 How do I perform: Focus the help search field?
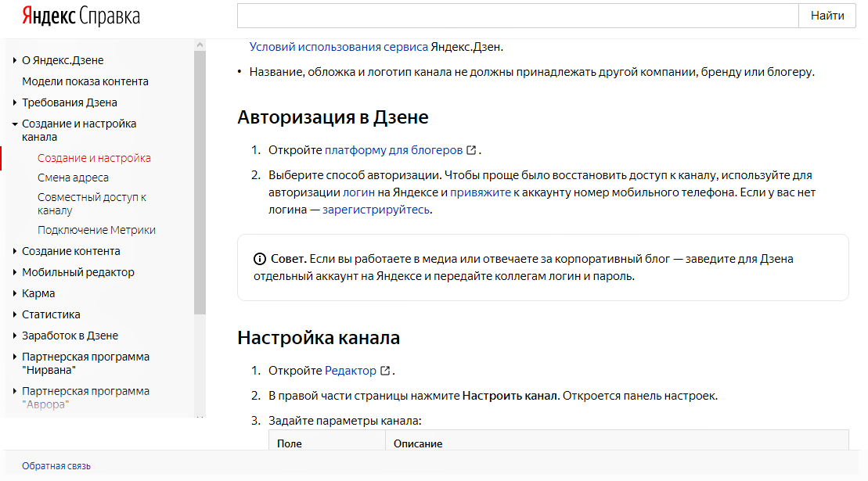(x=518, y=16)
